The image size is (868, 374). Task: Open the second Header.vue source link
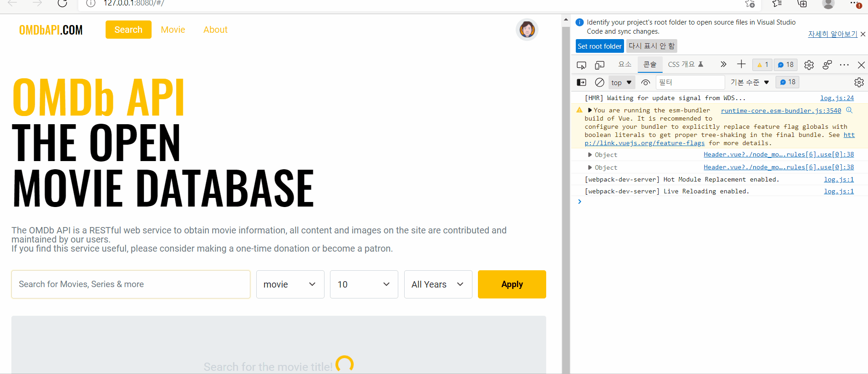pos(778,167)
